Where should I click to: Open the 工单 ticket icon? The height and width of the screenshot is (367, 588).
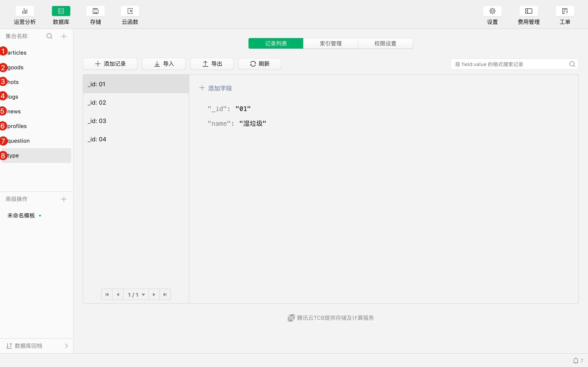[x=565, y=11]
